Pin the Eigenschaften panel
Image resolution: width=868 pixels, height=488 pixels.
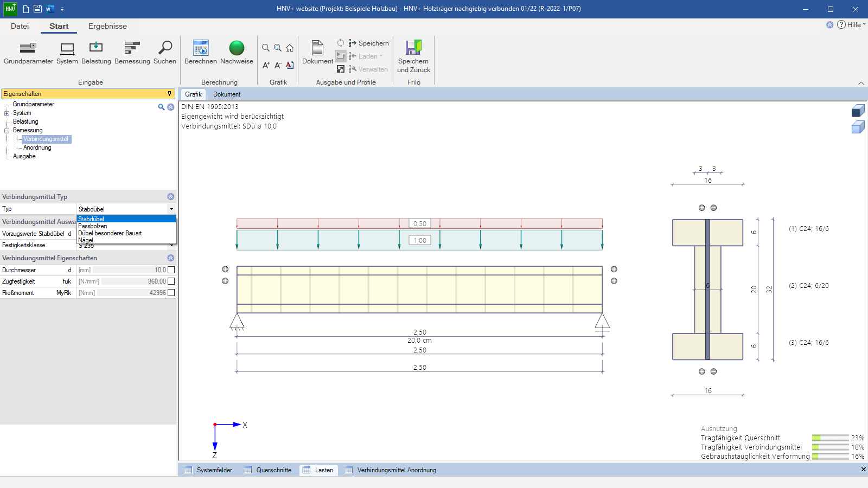tap(169, 94)
